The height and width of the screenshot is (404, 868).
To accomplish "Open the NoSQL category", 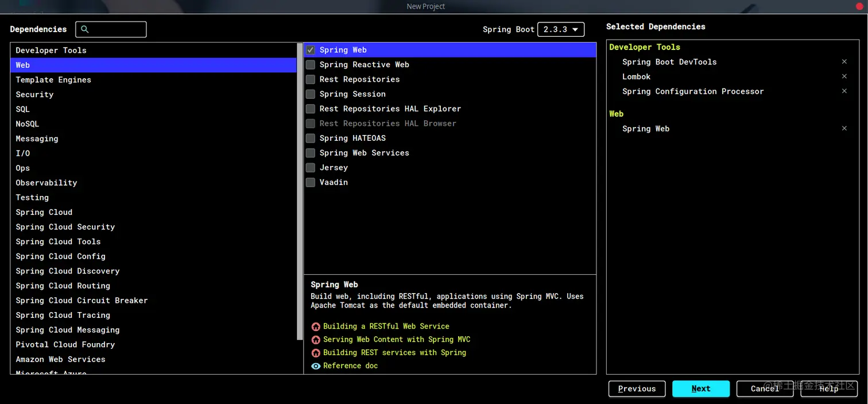I will coord(154,124).
